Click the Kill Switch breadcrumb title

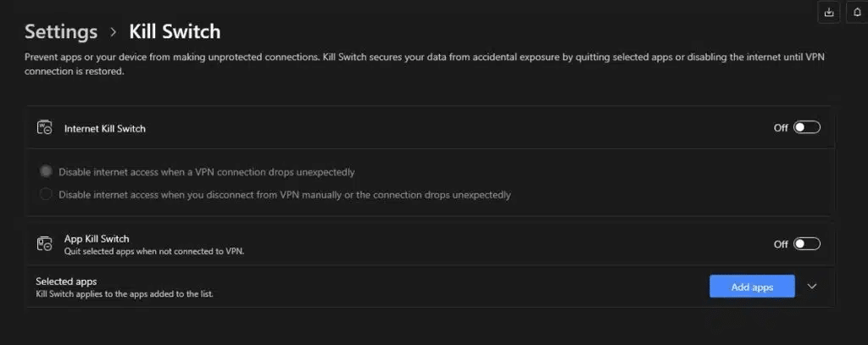pos(175,31)
